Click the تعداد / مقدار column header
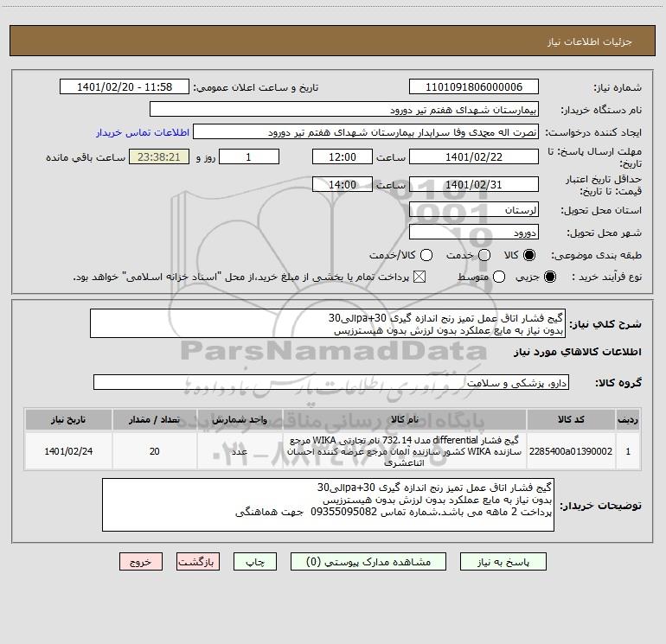The image size is (666, 644). point(154,420)
